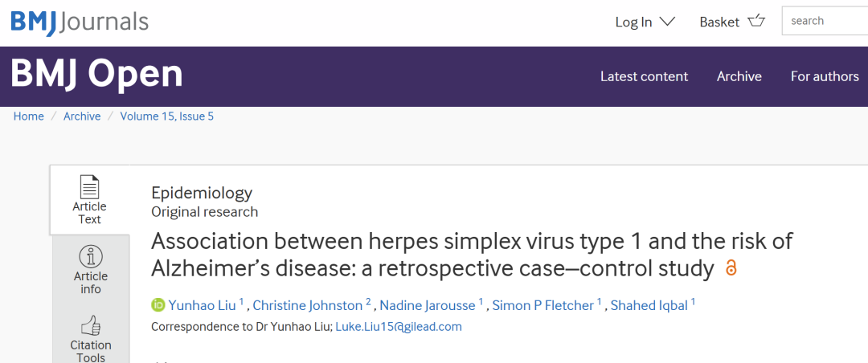868x363 pixels.
Task: Open the For authors menu
Action: [825, 76]
